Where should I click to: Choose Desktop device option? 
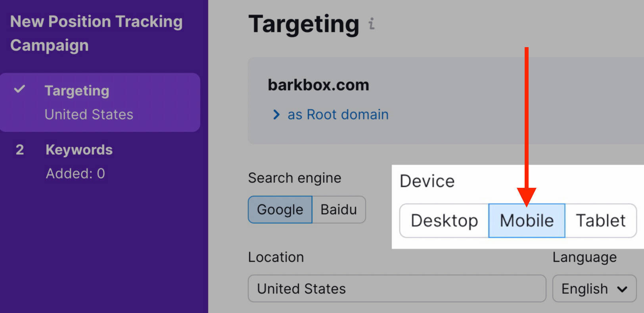(444, 221)
